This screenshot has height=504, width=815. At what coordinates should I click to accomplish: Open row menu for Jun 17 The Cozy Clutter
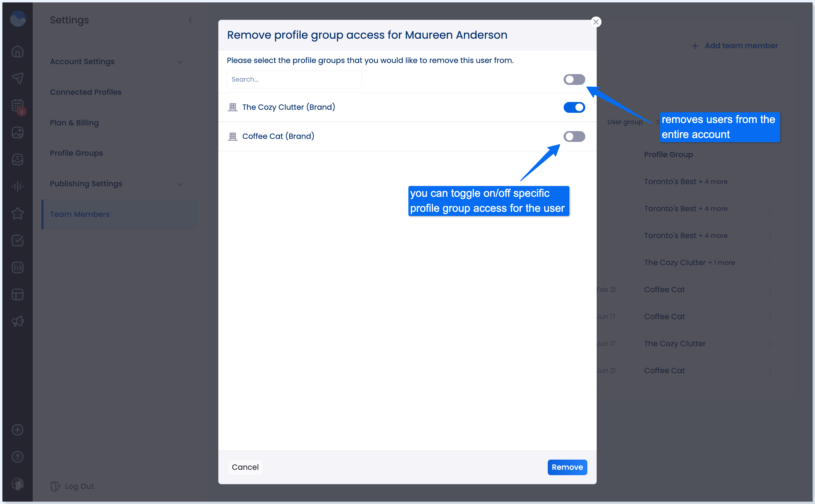[x=770, y=344]
